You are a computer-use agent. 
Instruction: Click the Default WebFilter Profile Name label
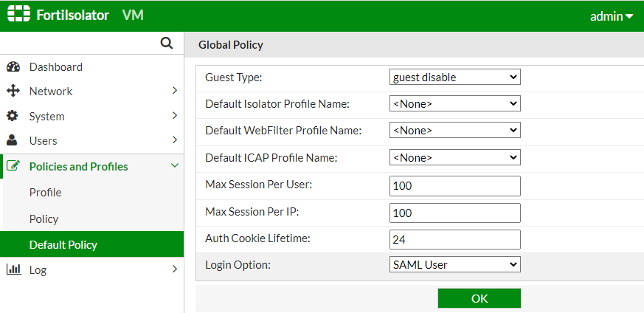click(283, 131)
